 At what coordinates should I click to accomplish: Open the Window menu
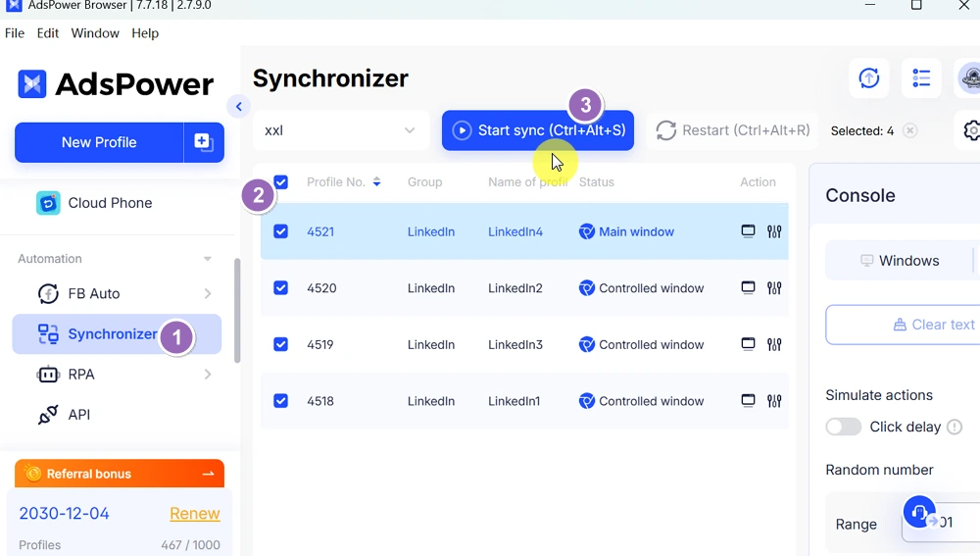click(x=95, y=33)
